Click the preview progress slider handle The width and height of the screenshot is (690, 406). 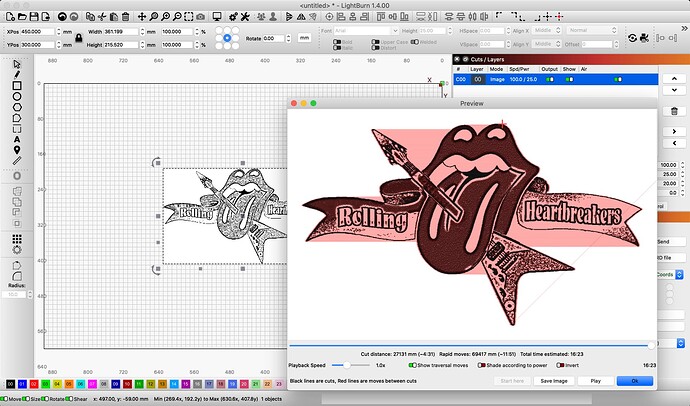coord(651,346)
